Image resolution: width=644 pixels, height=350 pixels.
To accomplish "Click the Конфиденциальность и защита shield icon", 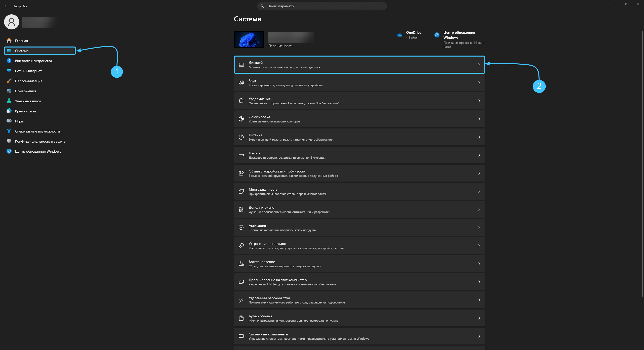I will pos(9,141).
